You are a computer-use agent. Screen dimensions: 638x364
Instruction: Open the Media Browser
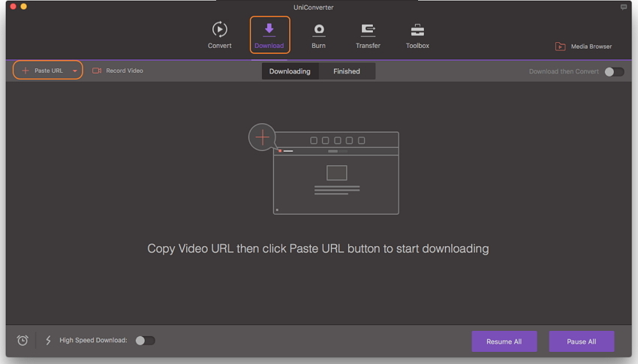point(583,47)
